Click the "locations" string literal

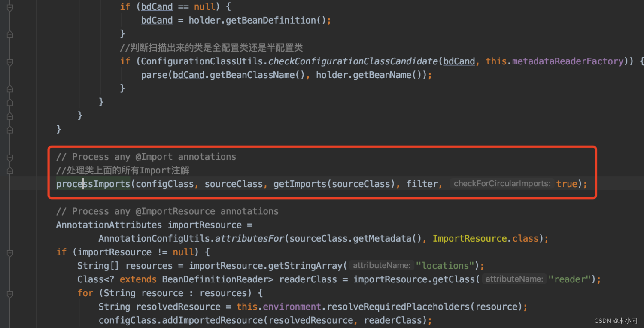445,266
